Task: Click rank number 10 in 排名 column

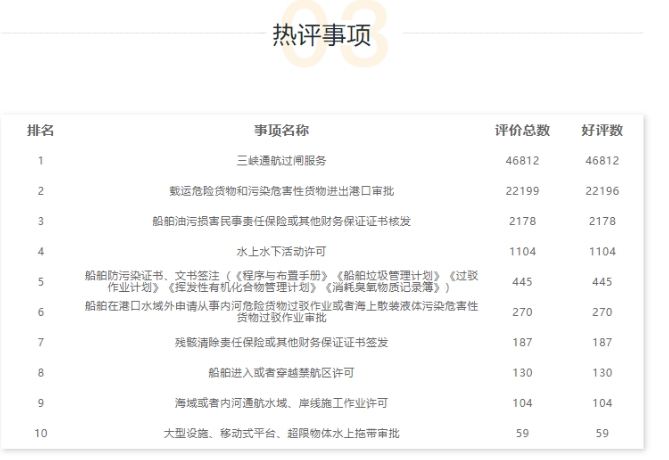Action: click(x=40, y=433)
